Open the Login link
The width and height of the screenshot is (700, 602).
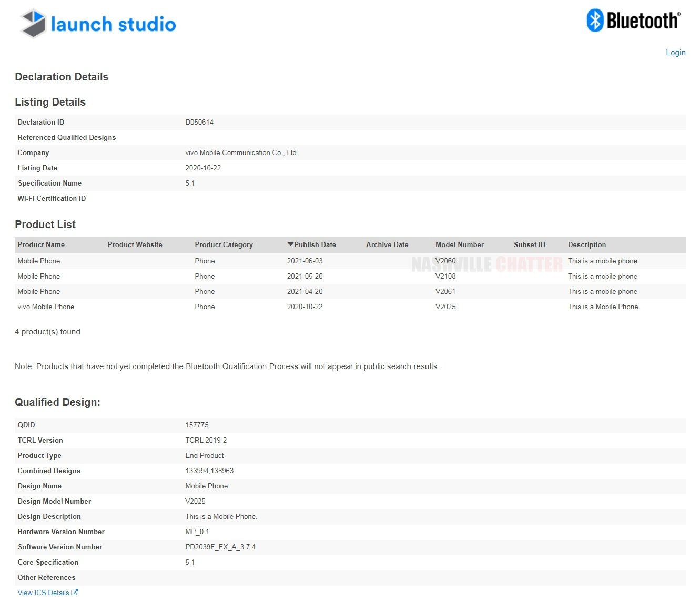[675, 53]
